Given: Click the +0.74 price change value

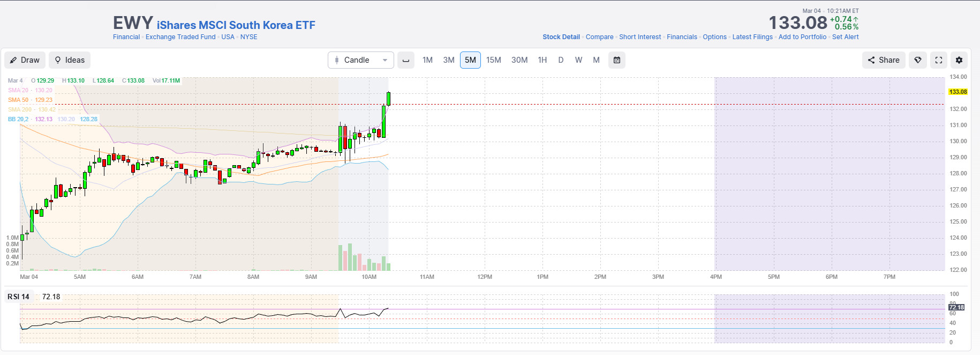Looking at the screenshot, I should 841,19.
